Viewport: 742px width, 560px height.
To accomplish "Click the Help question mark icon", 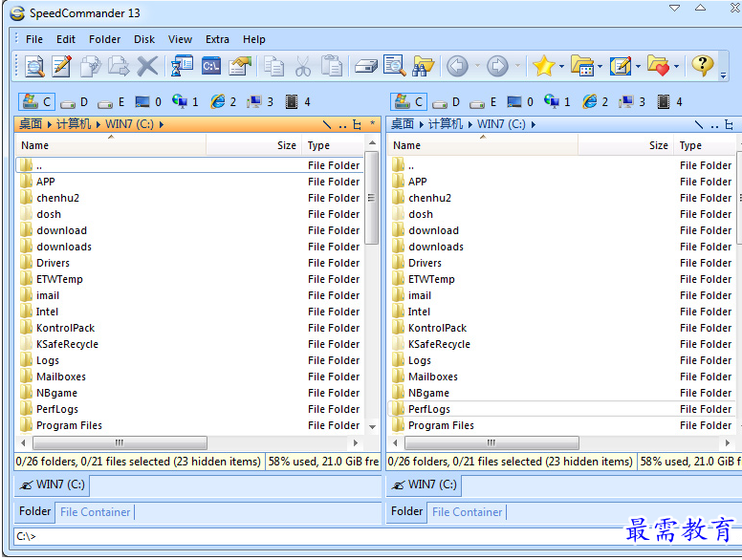I will (x=702, y=65).
